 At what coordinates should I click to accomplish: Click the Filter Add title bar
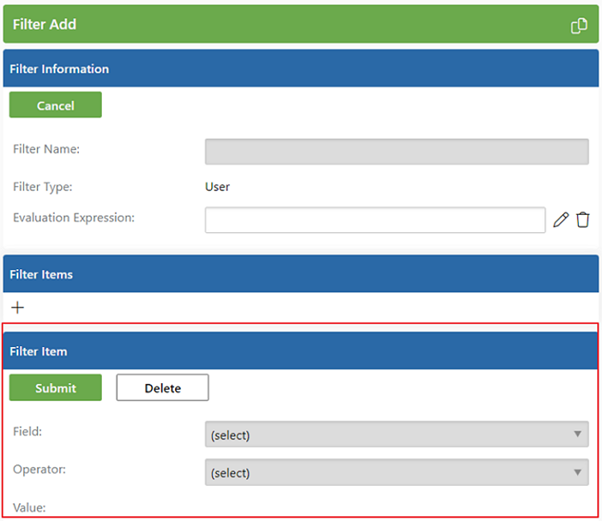pyautogui.click(x=301, y=24)
